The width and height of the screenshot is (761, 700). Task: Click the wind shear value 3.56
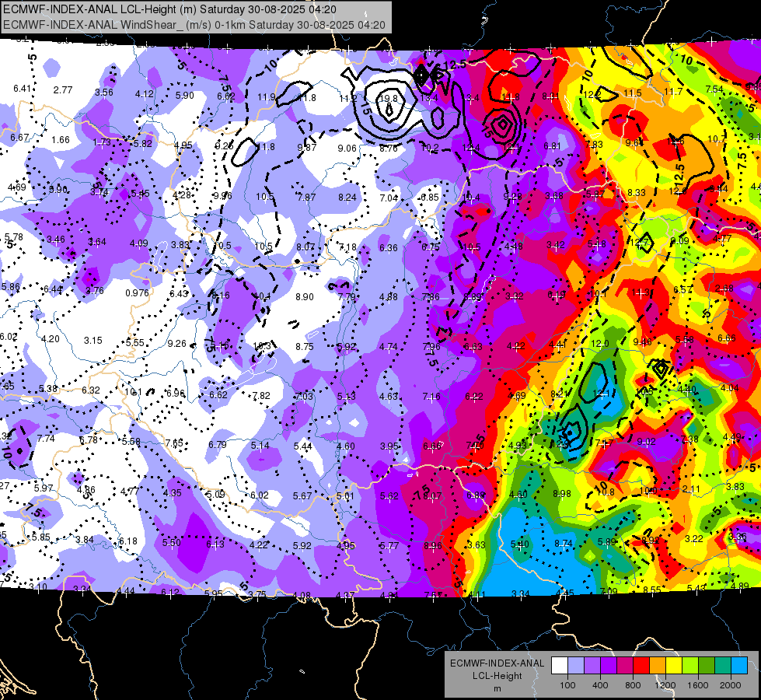coord(104,93)
